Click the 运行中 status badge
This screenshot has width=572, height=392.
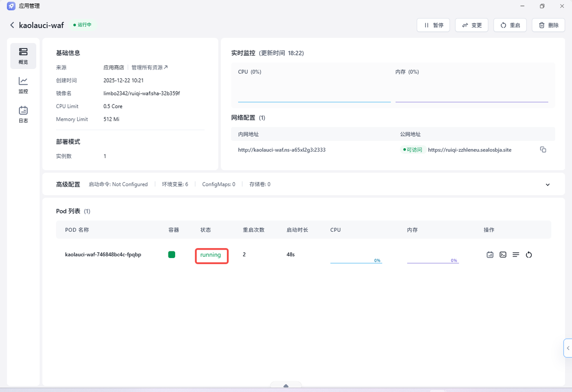[83, 25]
